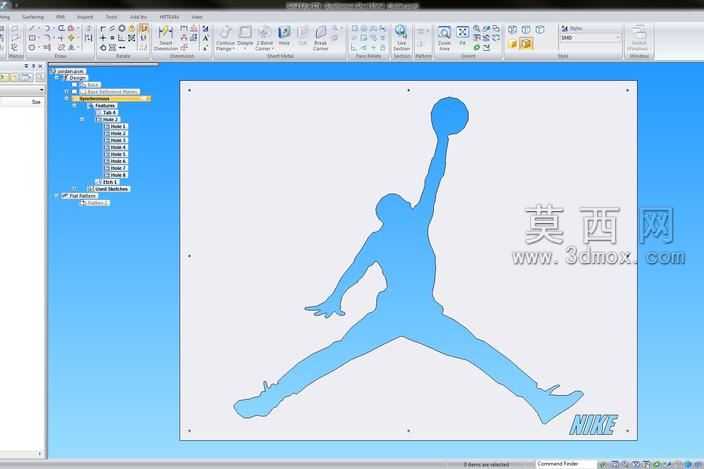Screen dimensions: 704x469
Task: Select the Circle draw tool
Action: click(32, 47)
